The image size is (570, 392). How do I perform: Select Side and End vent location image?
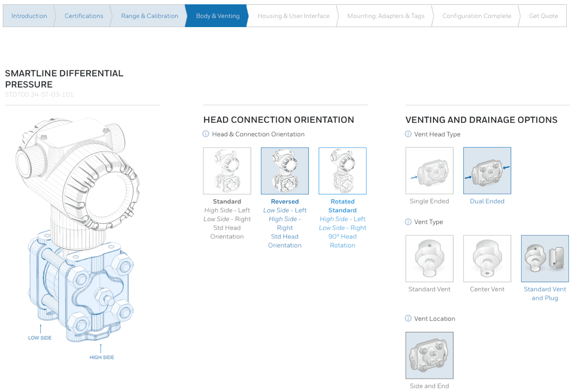(x=429, y=355)
